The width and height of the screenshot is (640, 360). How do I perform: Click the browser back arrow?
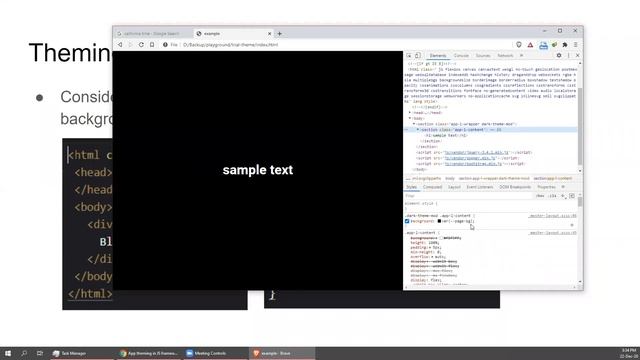coord(120,44)
